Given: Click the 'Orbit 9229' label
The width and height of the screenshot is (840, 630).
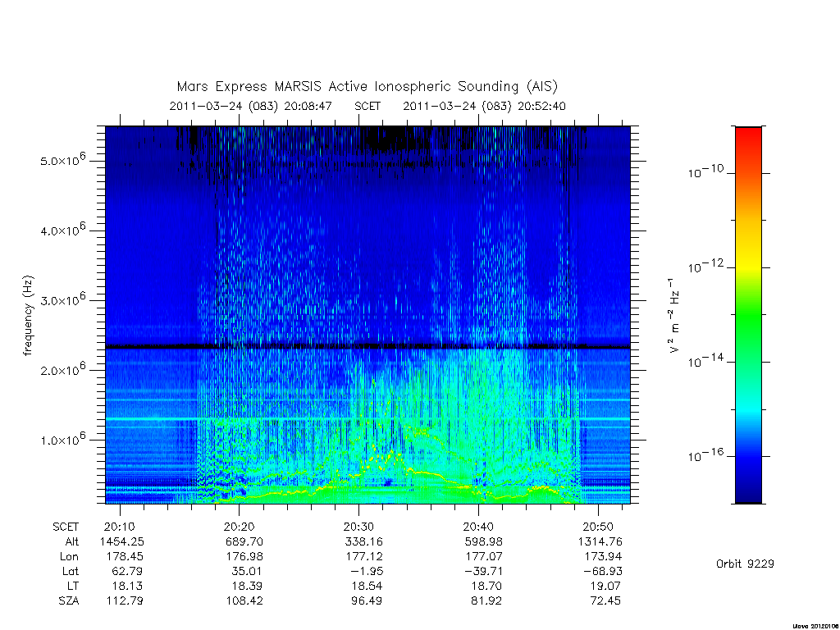Looking at the screenshot, I should pos(745,564).
